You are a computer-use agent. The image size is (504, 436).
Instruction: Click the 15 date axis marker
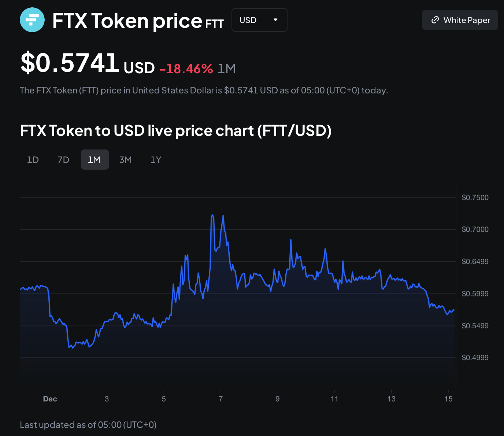pos(448,399)
